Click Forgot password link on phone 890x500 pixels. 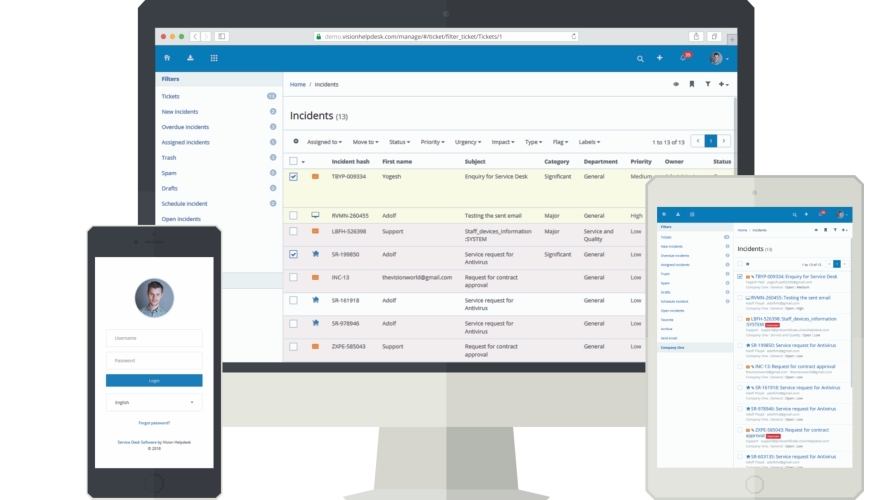(x=154, y=423)
